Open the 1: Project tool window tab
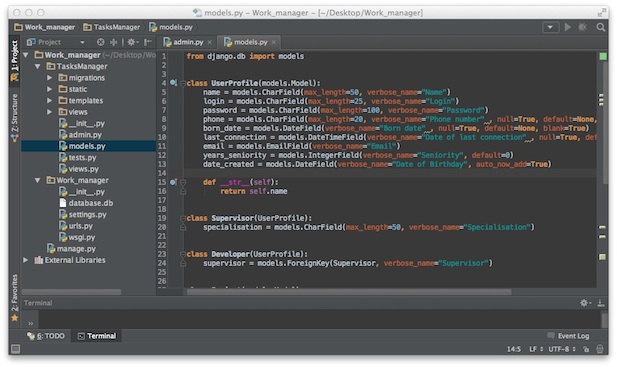617x367 pixels. point(15,61)
